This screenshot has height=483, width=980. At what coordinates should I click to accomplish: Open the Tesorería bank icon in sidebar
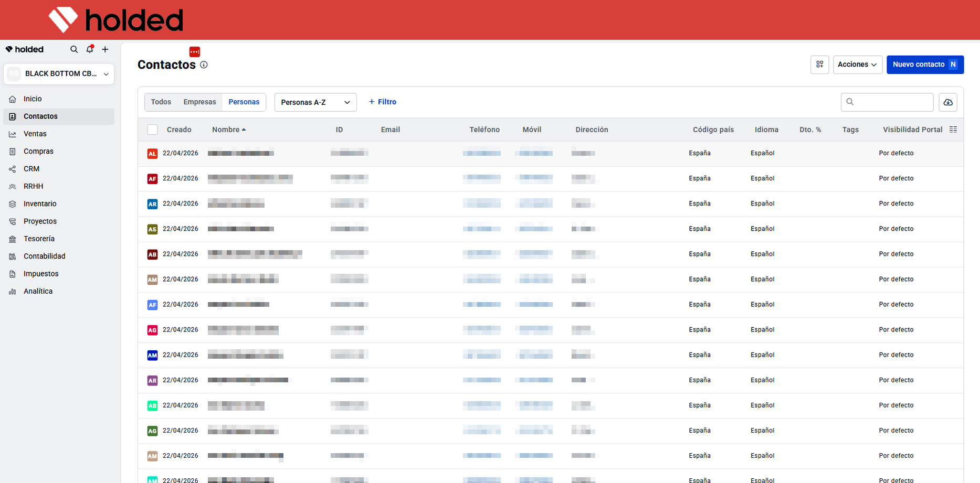tap(13, 239)
